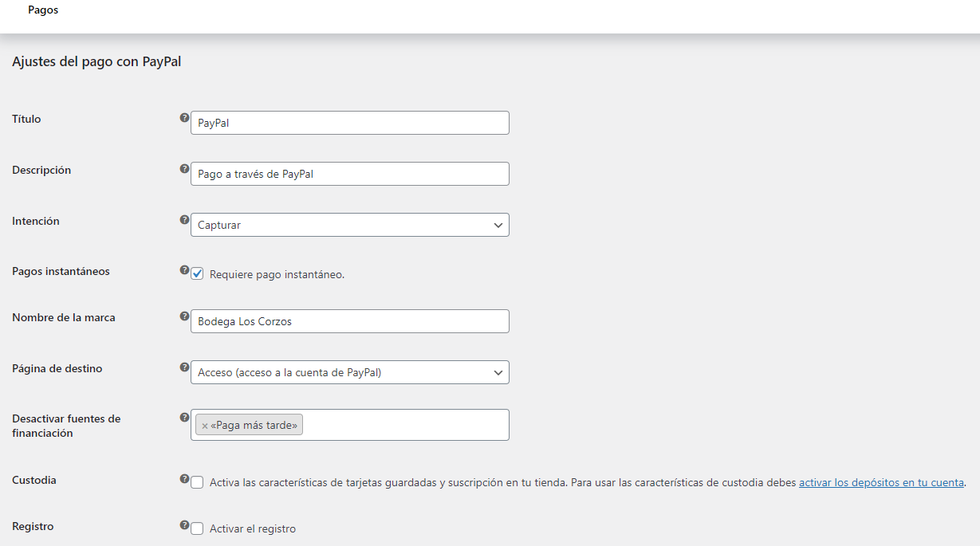This screenshot has width=980, height=546.
Task: Click the help icon for Página de destino
Action: point(185,367)
